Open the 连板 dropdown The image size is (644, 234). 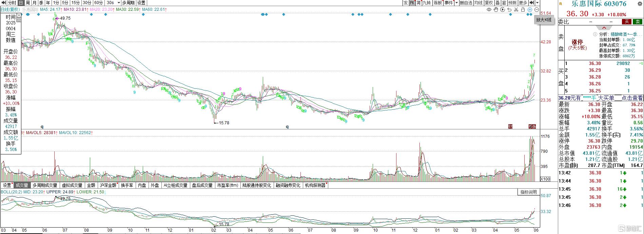point(437,3)
